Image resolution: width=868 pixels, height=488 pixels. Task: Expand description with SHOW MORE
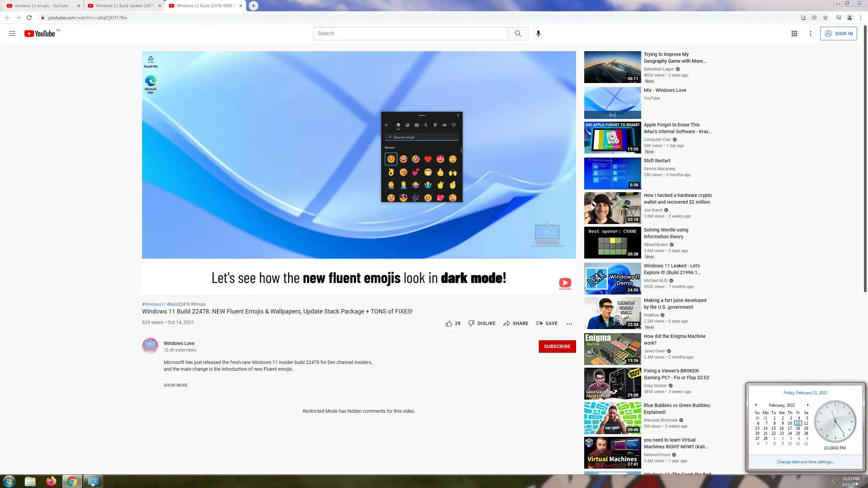pos(176,385)
